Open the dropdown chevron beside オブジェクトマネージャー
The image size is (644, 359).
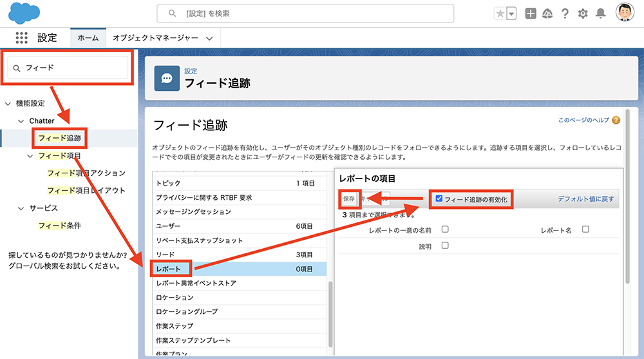pyautogui.click(x=209, y=38)
